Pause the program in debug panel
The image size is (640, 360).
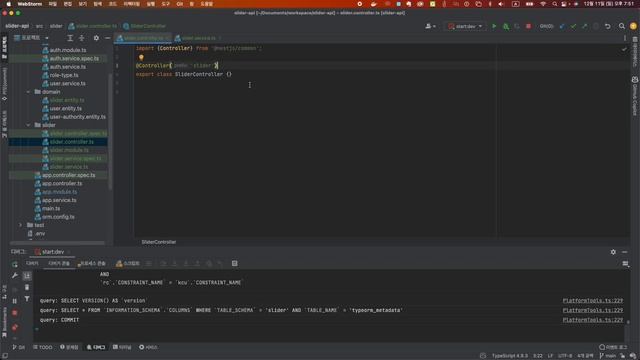tap(15, 301)
